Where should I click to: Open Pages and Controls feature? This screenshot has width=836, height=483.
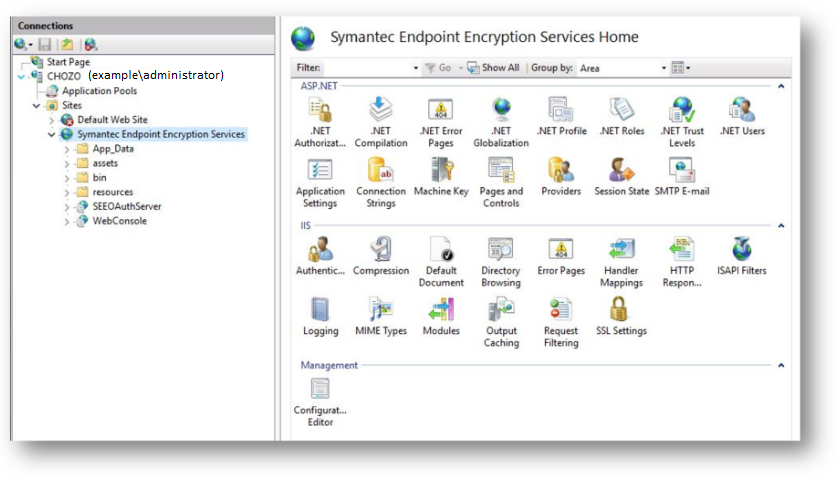pos(501,182)
